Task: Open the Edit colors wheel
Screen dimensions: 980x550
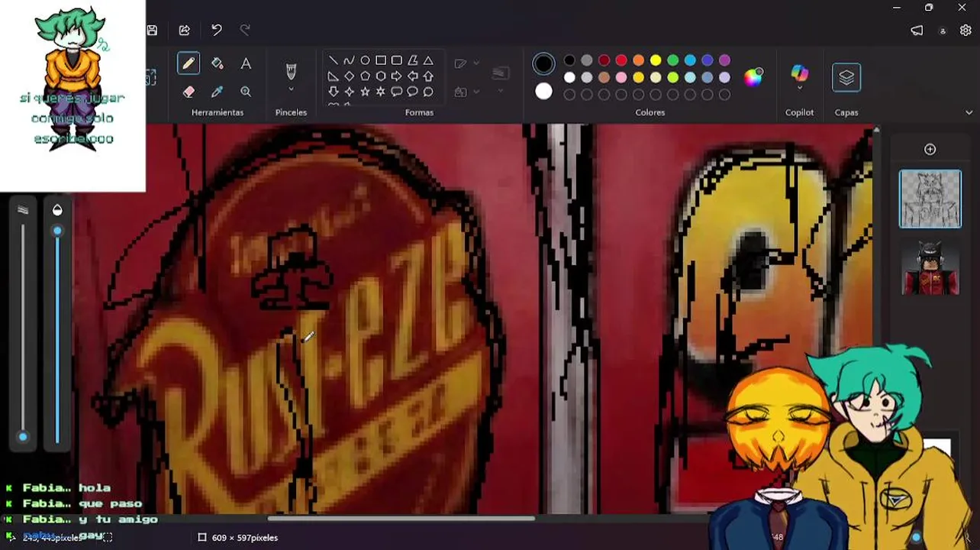Action: (753, 76)
